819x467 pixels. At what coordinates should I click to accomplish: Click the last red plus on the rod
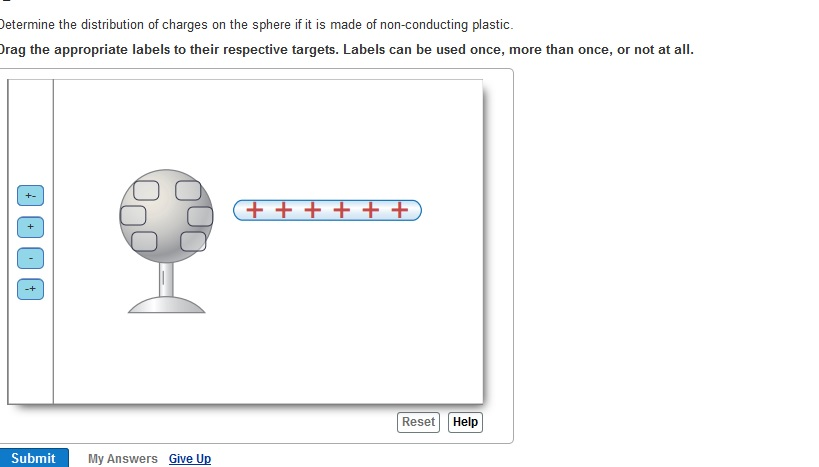pos(400,210)
